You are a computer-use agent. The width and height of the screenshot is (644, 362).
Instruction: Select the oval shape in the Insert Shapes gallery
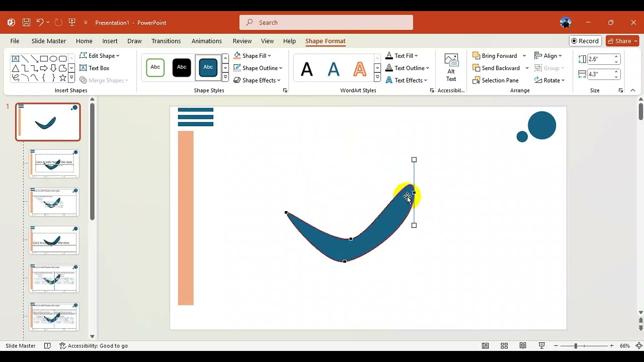tap(53, 59)
